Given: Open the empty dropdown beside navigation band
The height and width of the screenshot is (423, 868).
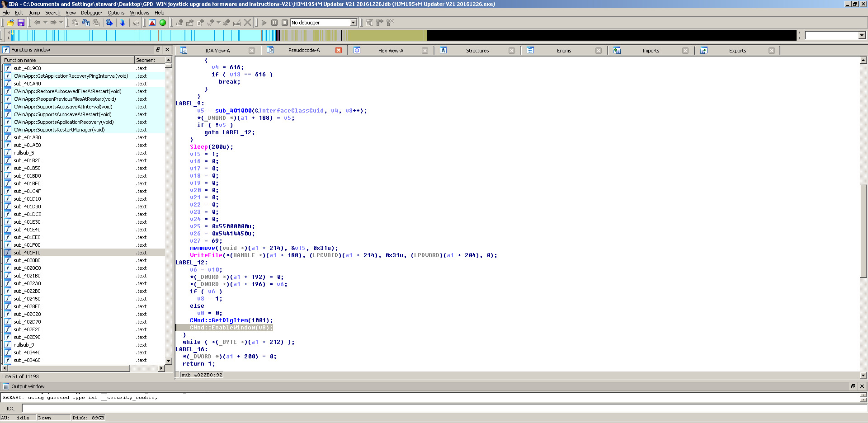Looking at the screenshot, I should 862,35.
